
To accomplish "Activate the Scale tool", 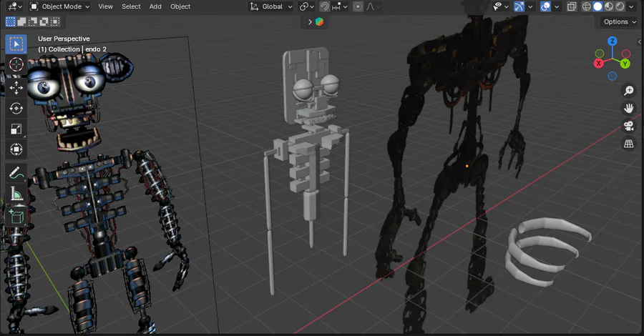I will pos(16,129).
